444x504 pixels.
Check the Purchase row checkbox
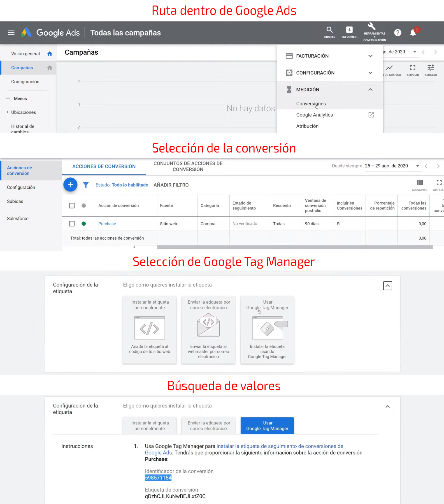point(72,223)
